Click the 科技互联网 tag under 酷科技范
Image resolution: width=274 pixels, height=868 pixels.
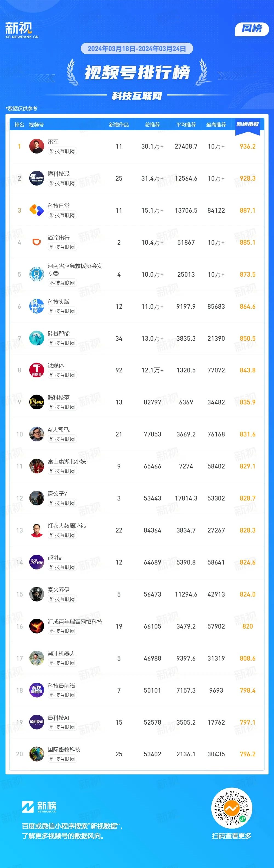(62, 407)
